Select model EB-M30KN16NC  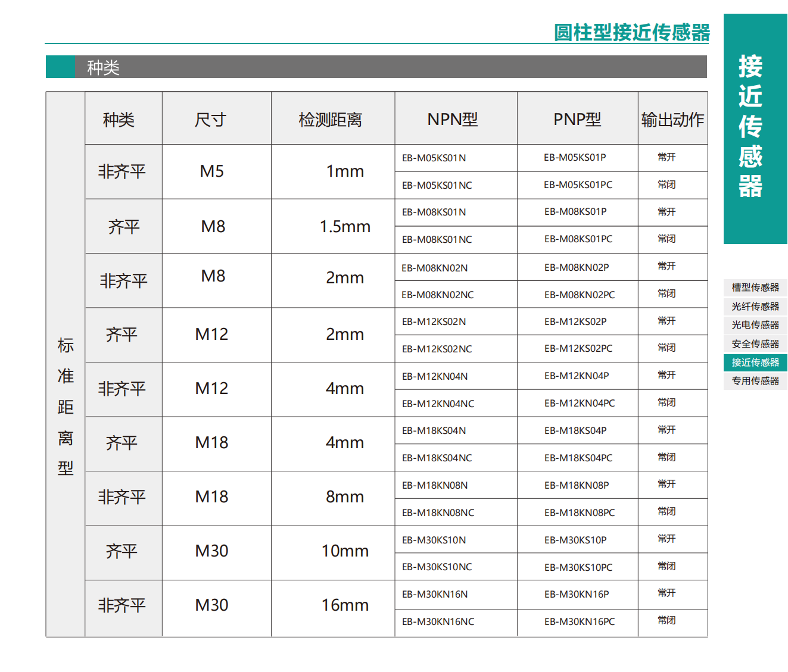(438, 621)
